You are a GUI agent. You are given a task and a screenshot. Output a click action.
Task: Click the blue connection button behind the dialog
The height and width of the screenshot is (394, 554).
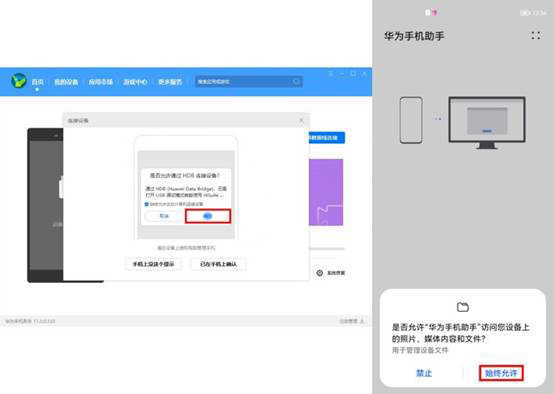(326, 137)
